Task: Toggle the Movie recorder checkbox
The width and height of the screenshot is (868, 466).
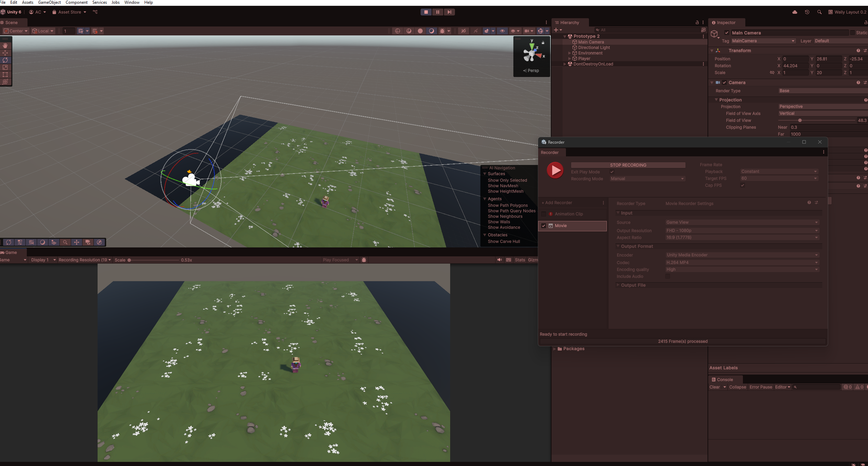Action: click(544, 226)
